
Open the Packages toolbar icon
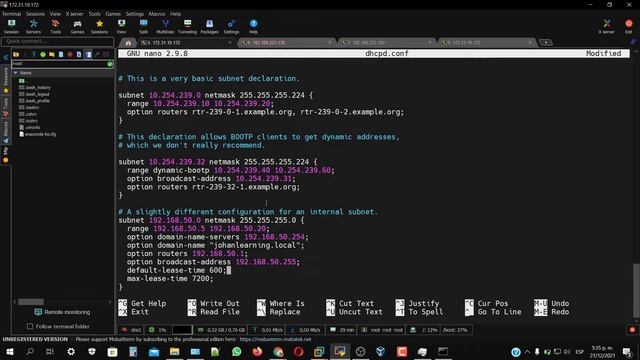(209, 27)
